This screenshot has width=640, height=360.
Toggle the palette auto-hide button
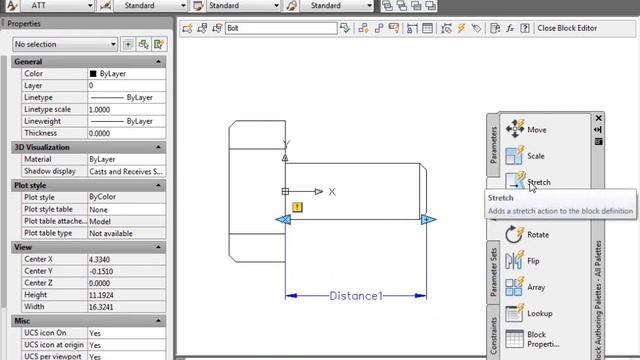pos(598,130)
